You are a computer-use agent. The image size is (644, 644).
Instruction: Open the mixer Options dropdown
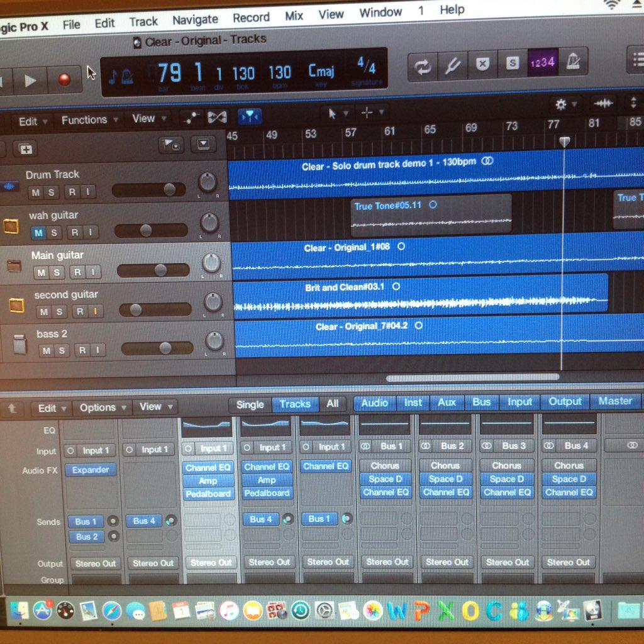coord(103,408)
